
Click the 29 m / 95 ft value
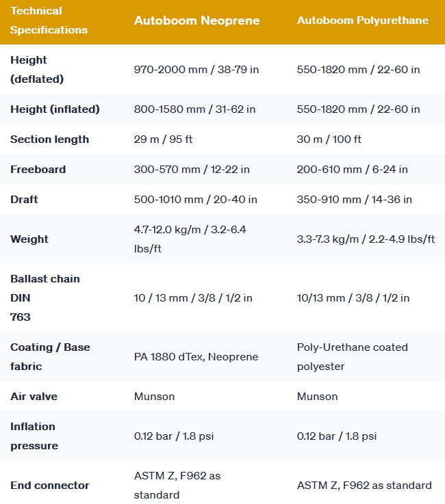(163, 140)
